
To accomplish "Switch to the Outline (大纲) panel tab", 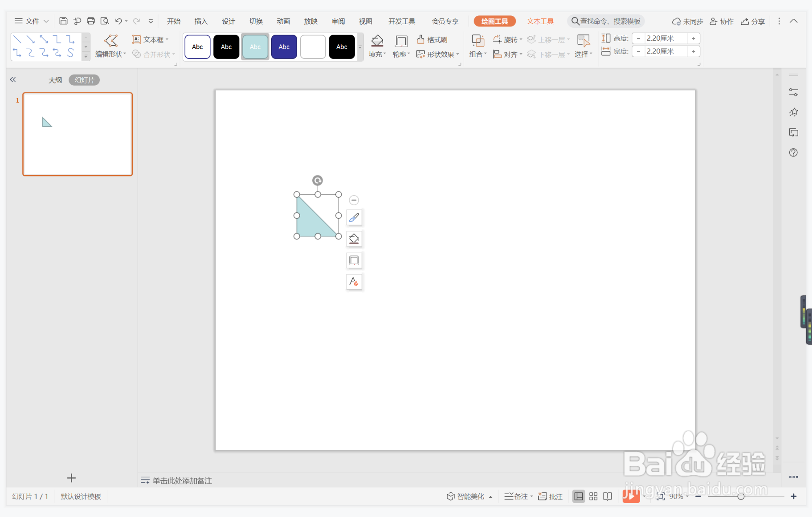I will pos(55,80).
